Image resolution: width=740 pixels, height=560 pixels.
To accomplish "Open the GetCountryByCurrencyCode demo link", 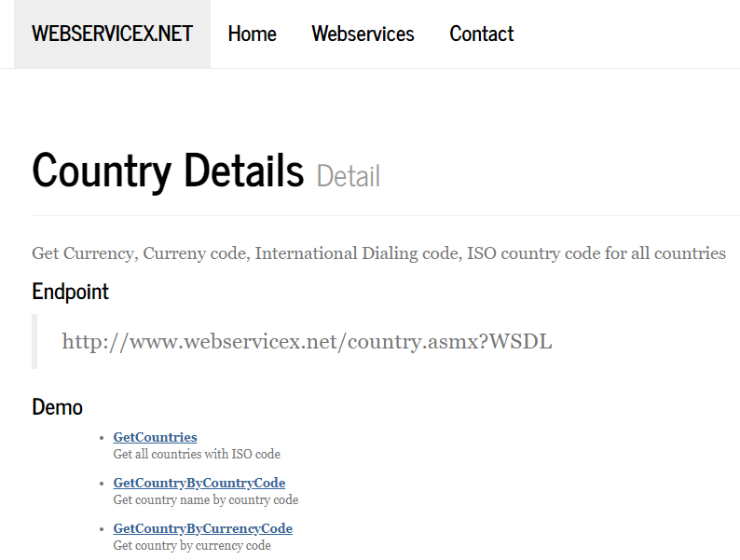I will click(x=203, y=529).
